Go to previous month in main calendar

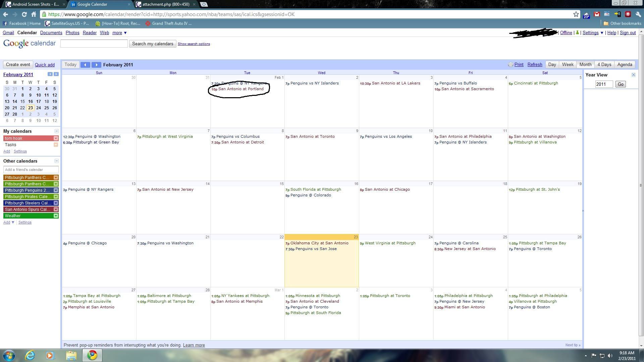85,65
